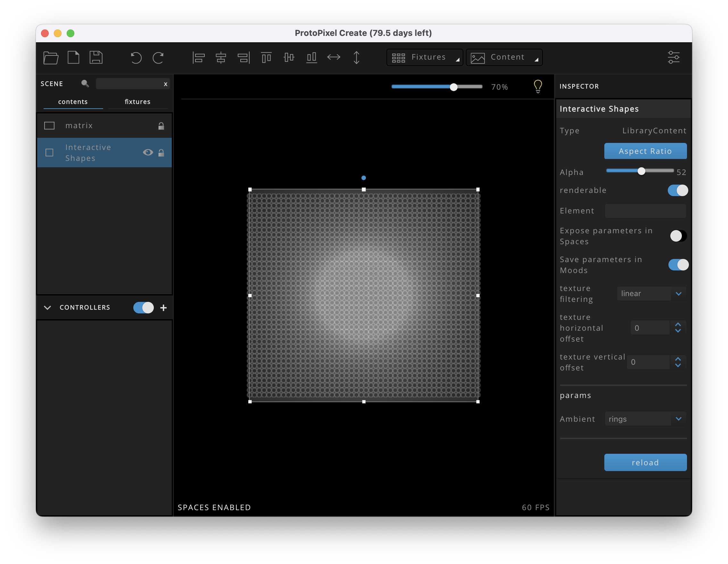Image resolution: width=728 pixels, height=564 pixels.
Task: Align selected items to bottom edge
Action: [x=312, y=58]
